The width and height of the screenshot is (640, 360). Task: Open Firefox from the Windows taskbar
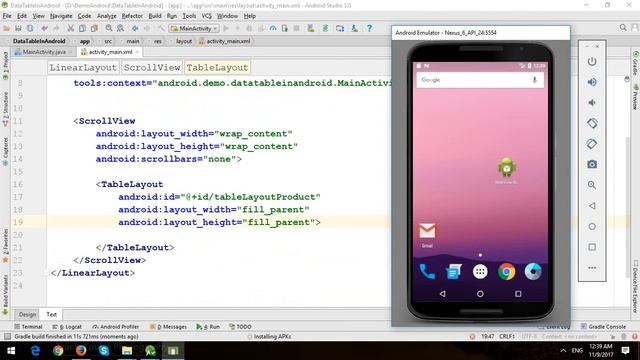pyautogui.click(x=81, y=351)
